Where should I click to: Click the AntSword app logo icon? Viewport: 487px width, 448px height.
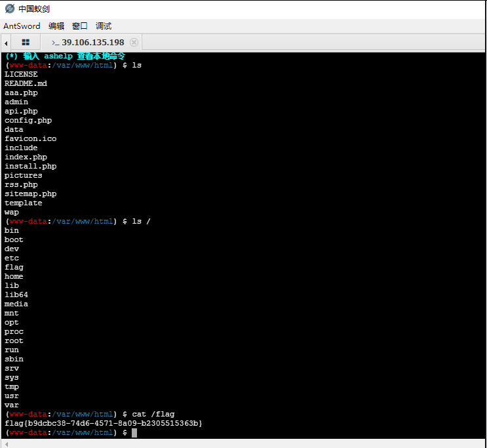tap(9, 9)
